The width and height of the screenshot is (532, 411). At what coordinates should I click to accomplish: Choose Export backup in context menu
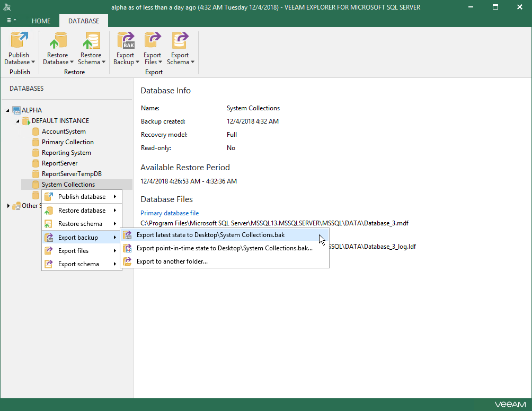[x=82, y=238]
